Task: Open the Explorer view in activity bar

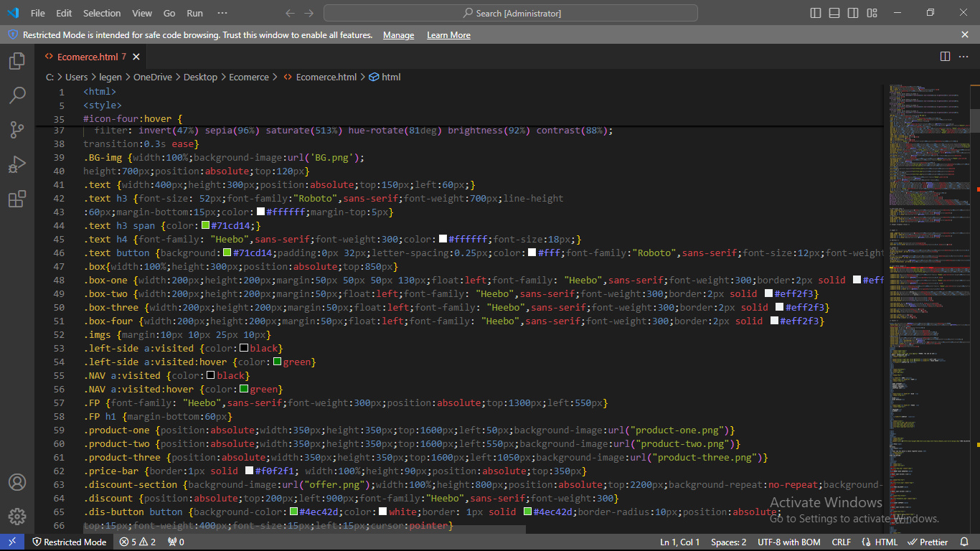Action: point(17,61)
